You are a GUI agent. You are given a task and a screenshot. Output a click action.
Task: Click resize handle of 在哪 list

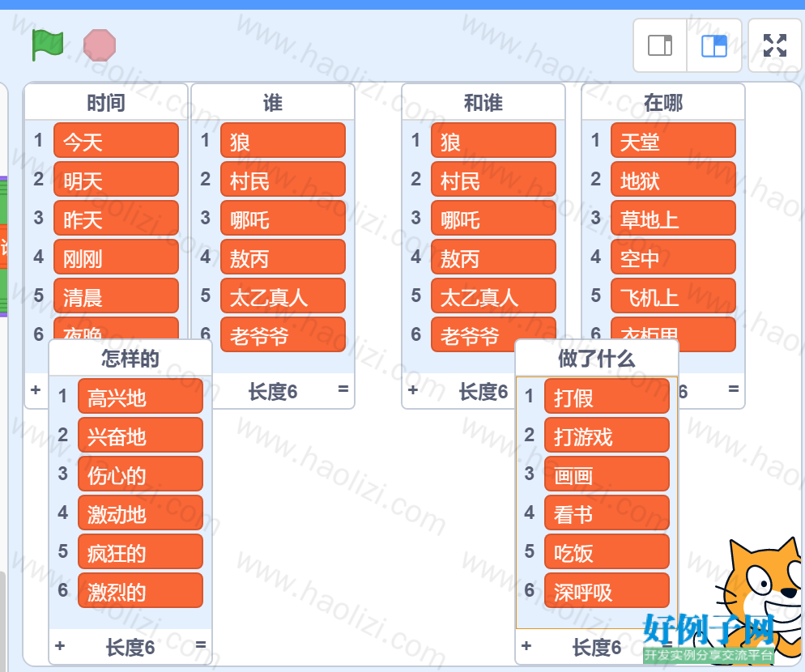(x=734, y=389)
